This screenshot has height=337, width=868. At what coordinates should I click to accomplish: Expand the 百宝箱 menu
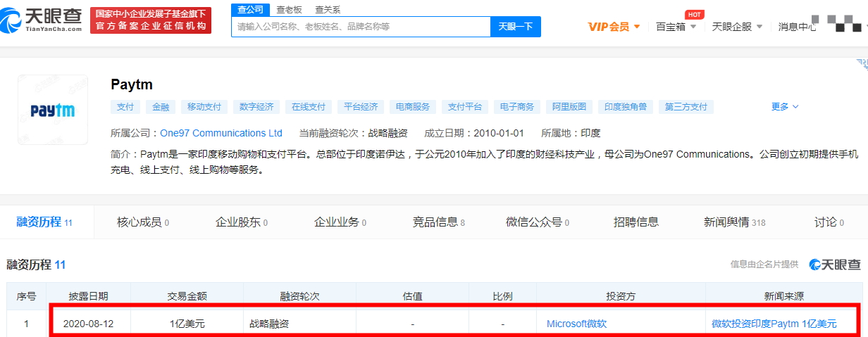pyautogui.click(x=676, y=27)
